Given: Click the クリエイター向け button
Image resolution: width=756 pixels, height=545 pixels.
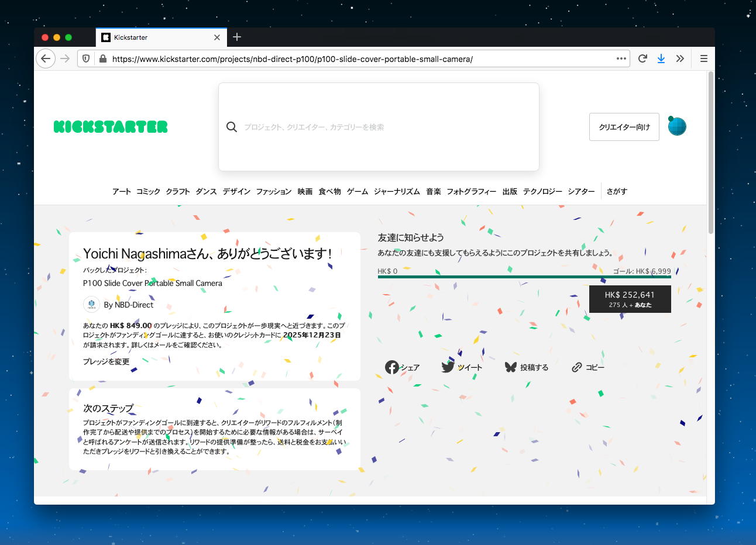Looking at the screenshot, I should [x=624, y=127].
